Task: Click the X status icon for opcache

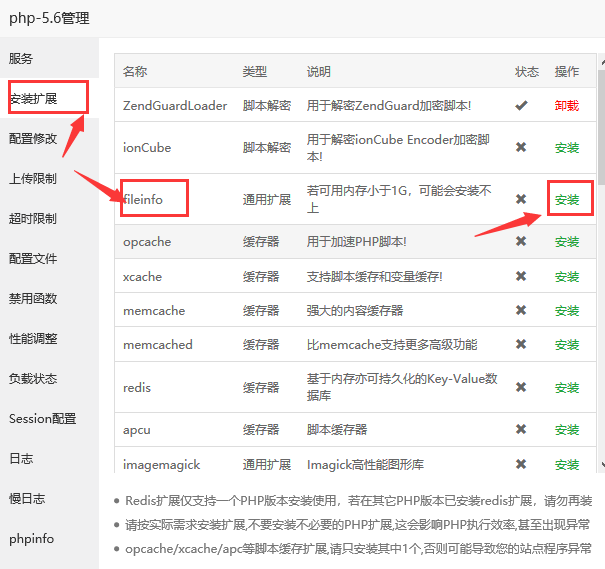Action: click(x=521, y=241)
